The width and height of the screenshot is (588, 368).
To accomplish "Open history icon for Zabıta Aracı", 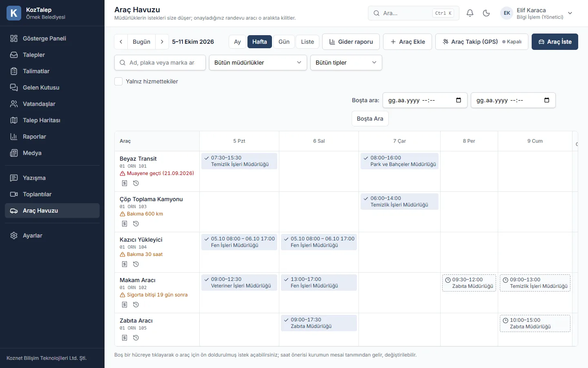I will click(x=136, y=338).
